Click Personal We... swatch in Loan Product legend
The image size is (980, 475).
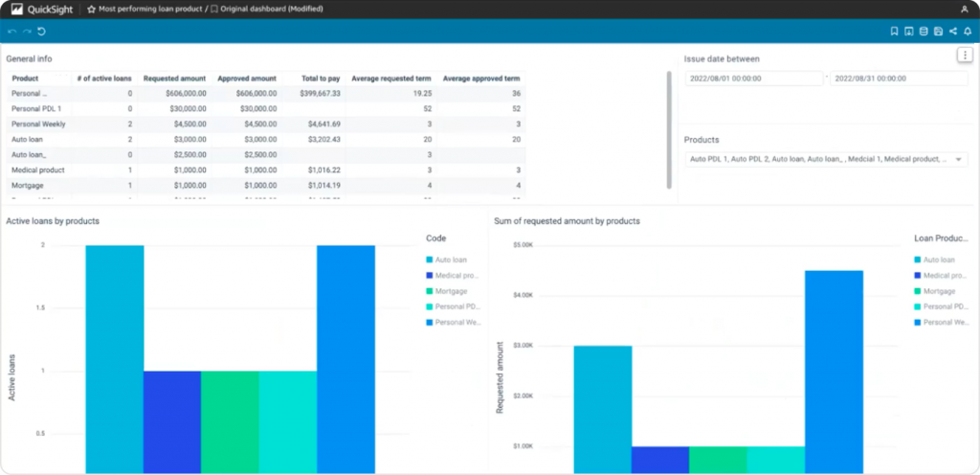click(918, 322)
